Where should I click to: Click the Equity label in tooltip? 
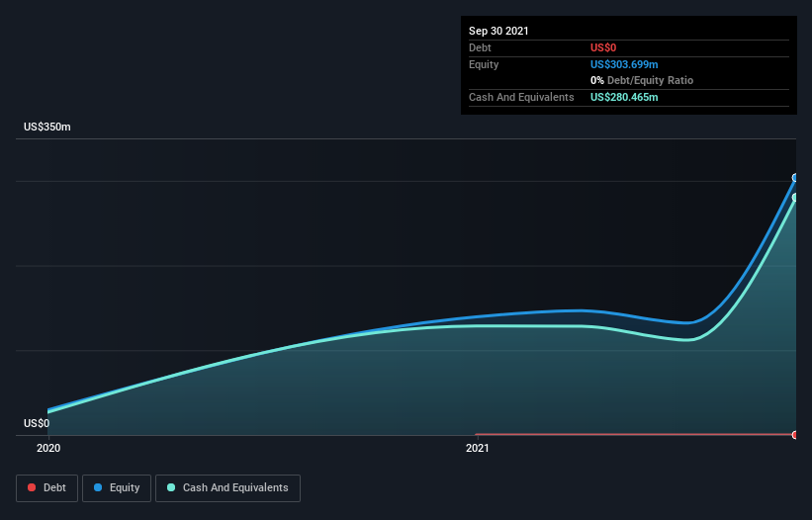pyautogui.click(x=484, y=64)
